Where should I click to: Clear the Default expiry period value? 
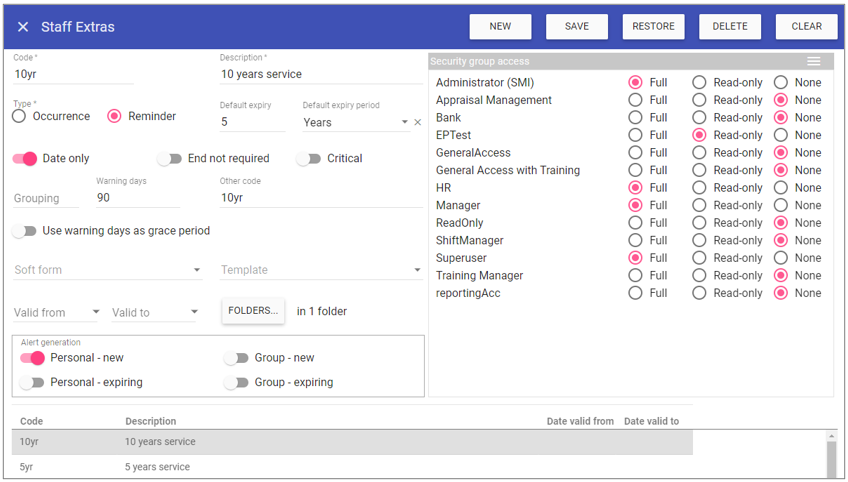[418, 122]
